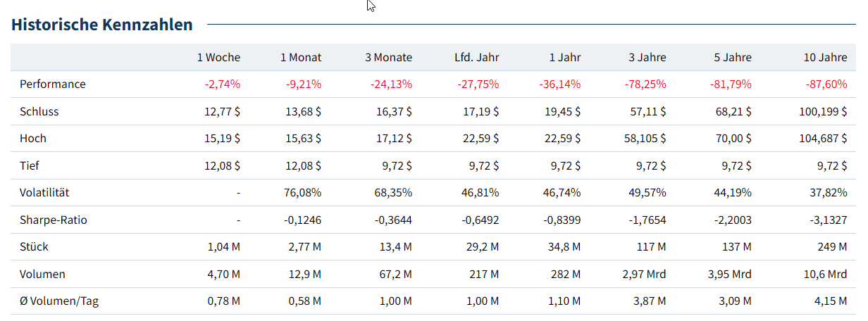Select the "5 Jahre" column header
This screenshot has height=321, width=868.
[x=733, y=58]
